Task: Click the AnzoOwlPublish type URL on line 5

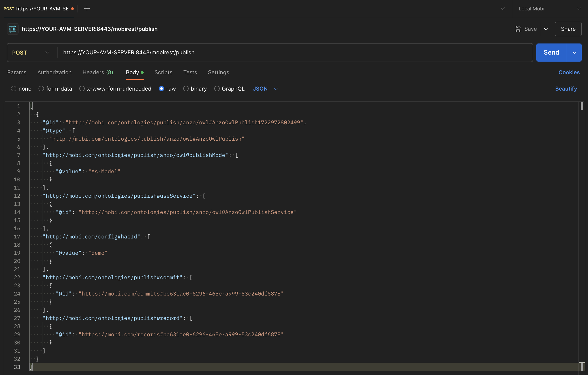Action: tap(147, 139)
